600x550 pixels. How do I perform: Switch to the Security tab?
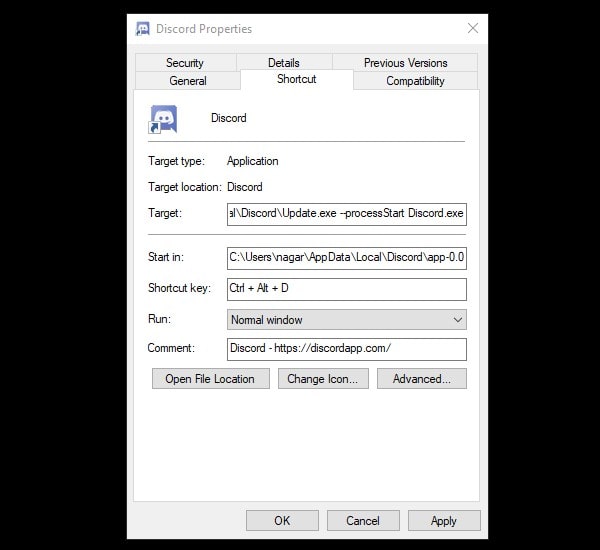coord(185,63)
